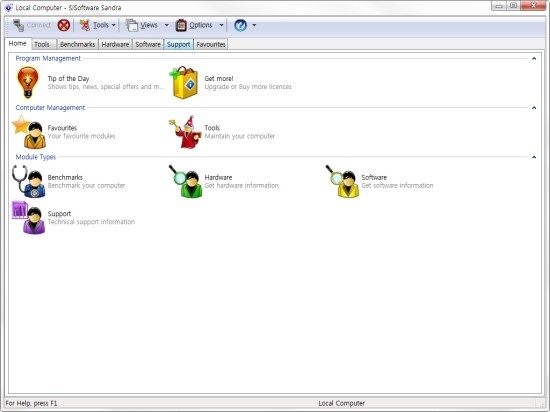Click the disabled Connect toolbar icon
550x412 pixels.
click(19, 25)
